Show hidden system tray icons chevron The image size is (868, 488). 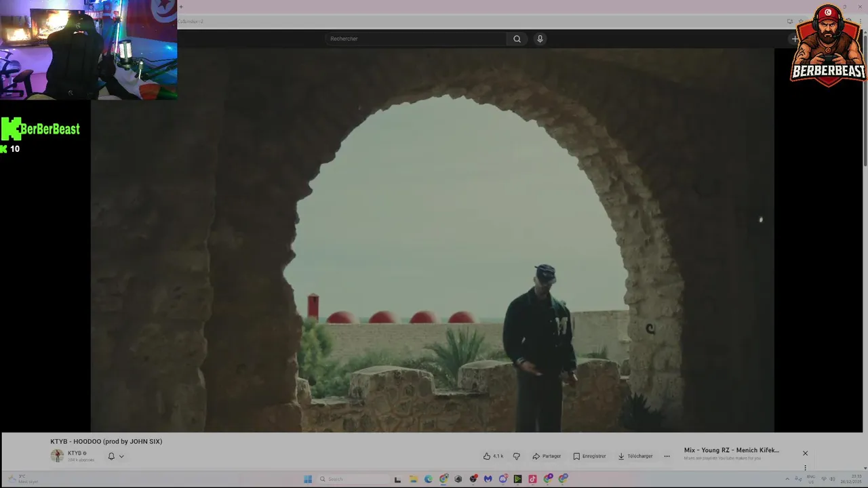click(787, 479)
